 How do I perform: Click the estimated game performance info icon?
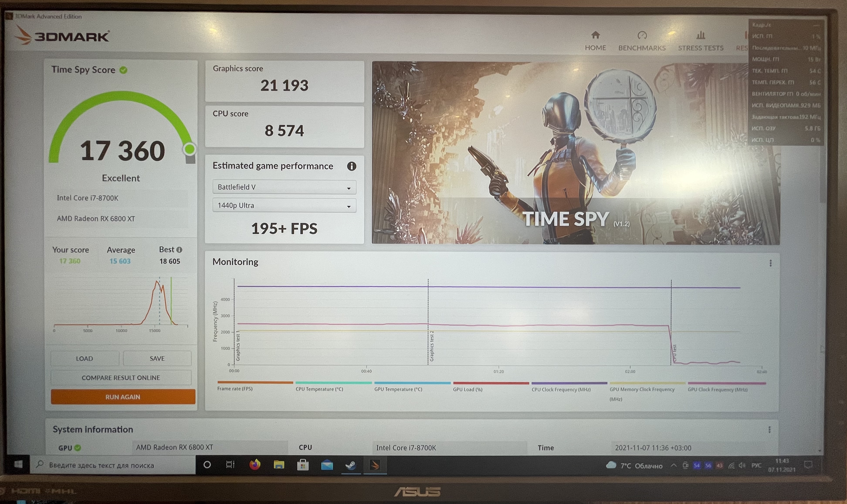351,166
